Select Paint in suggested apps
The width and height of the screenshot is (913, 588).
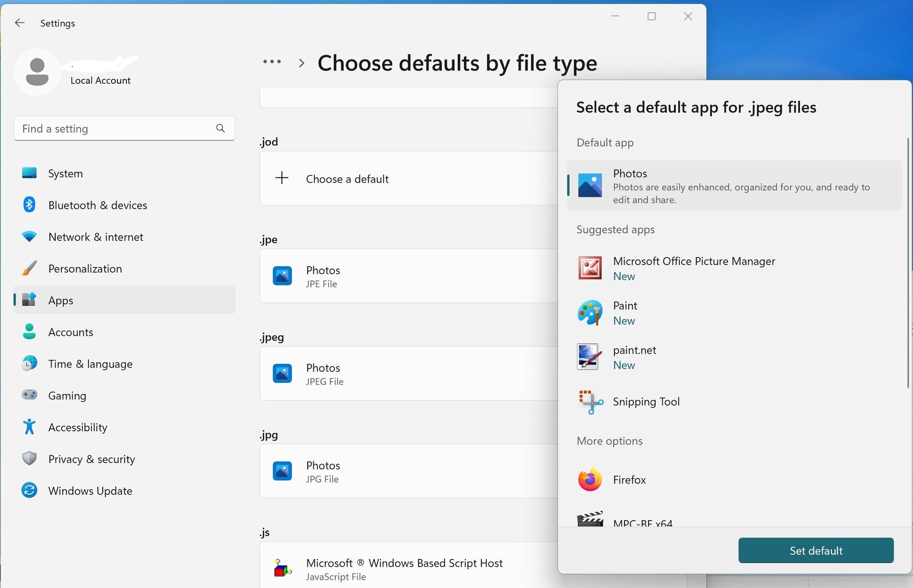pyautogui.click(x=734, y=312)
